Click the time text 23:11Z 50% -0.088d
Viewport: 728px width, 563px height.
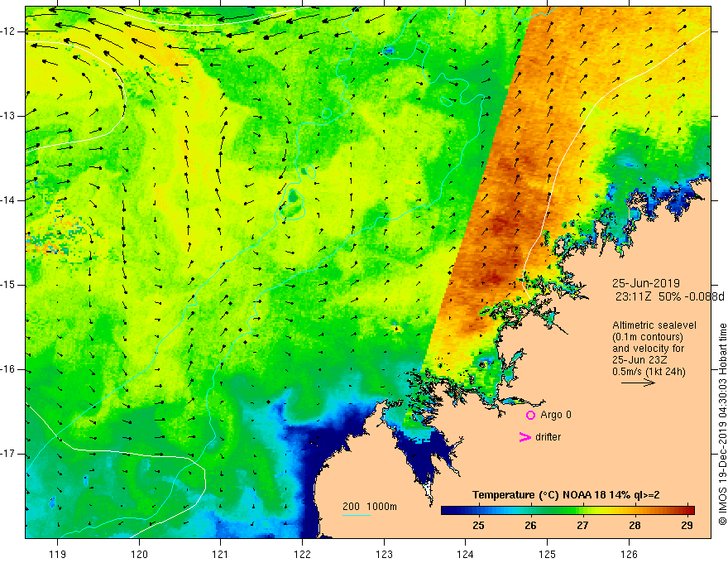[x=669, y=296]
